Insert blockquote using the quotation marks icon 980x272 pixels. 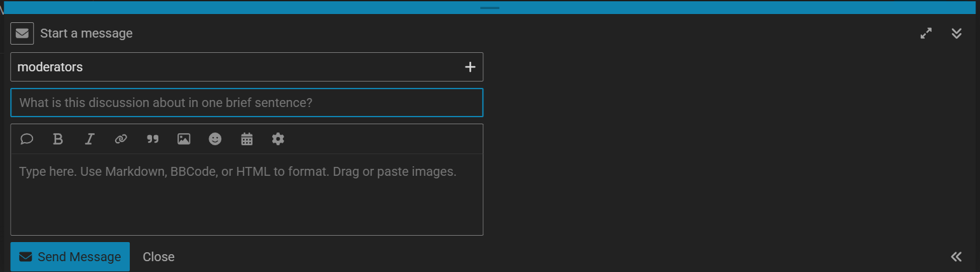[x=153, y=139]
